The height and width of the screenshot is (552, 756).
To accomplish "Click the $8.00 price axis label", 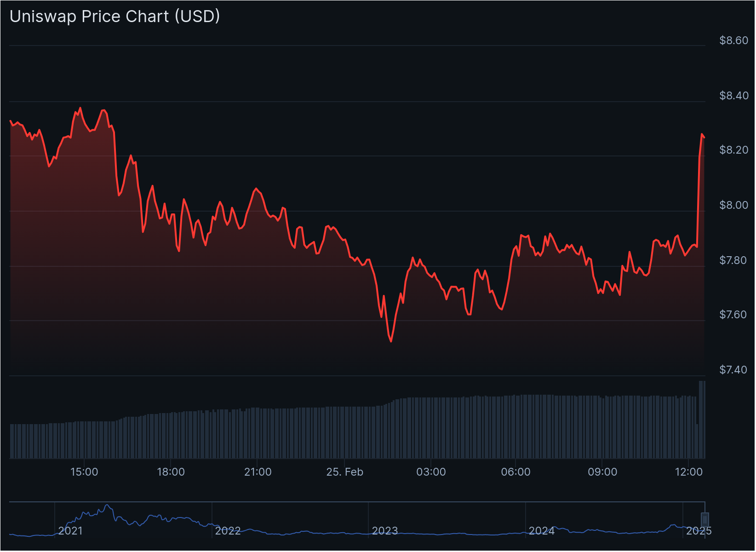I will tap(734, 205).
